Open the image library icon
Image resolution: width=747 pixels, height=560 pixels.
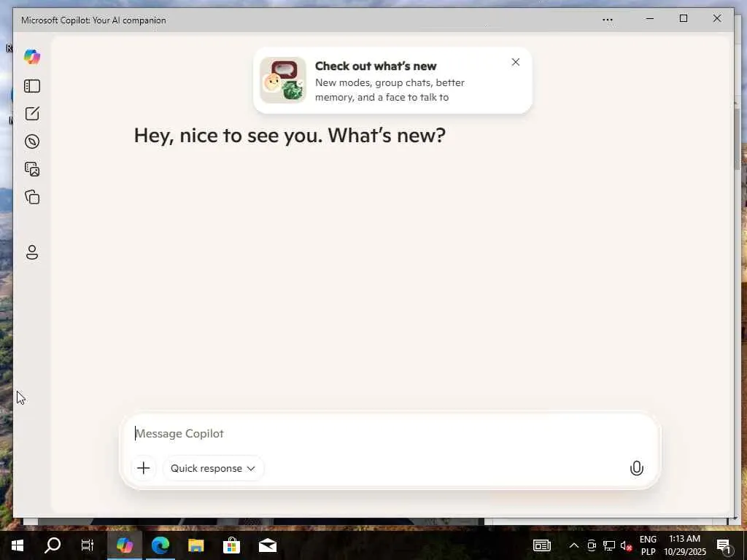pyautogui.click(x=32, y=169)
